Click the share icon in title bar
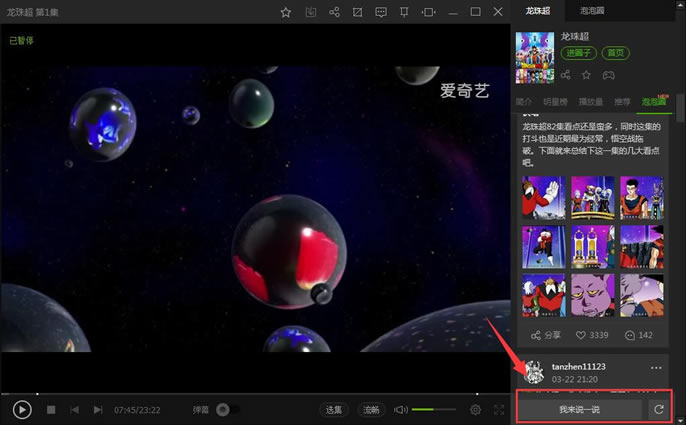The image size is (686, 425). [x=334, y=12]
